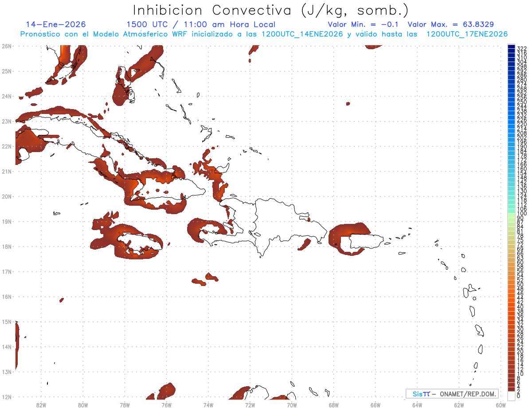Click the 70W longitude label
532x411 pixels.
coord(292,405)
